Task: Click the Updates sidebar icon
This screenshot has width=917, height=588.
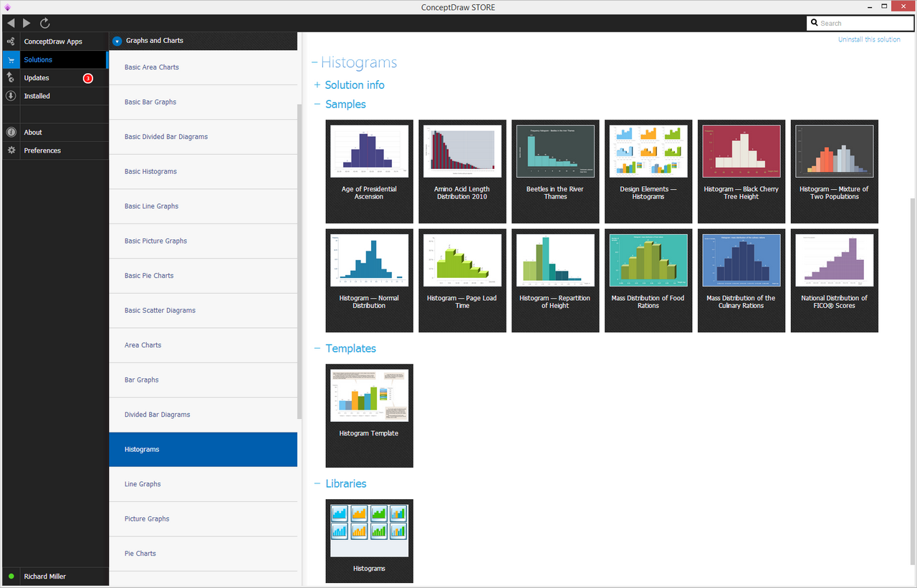Action: (x=11, y=77)
